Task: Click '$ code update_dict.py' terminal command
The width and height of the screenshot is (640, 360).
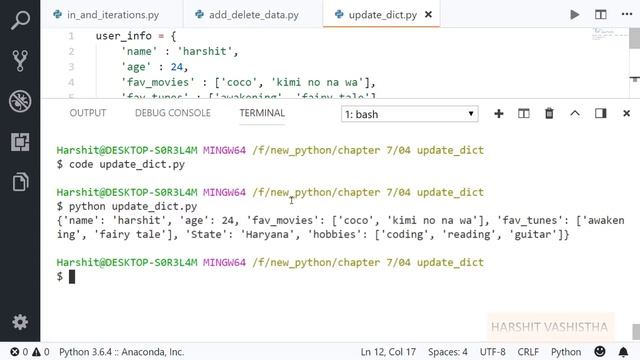Action: [x=121, y=164]
